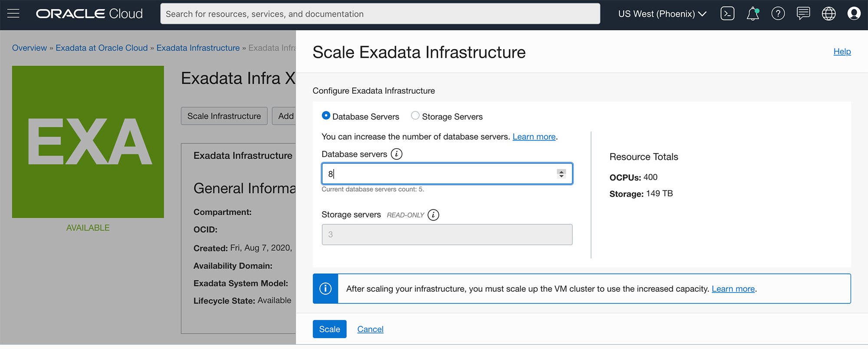Launch the Cloud Shell terminal icon
868x349 pixels.
727,13
